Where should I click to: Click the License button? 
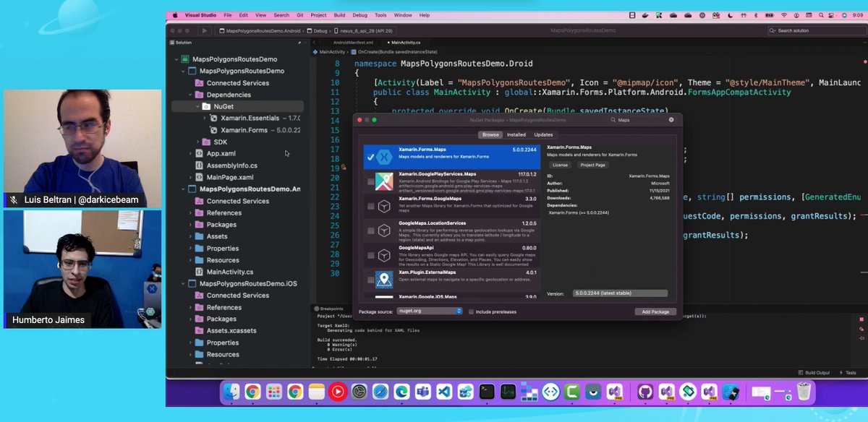click(x=561, y=165)
